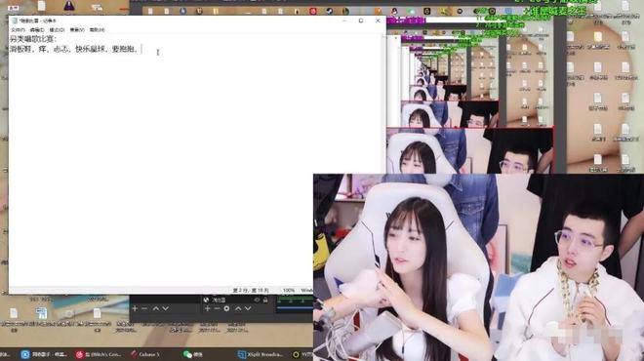Click the 100% zoom in Notepad status bar
This screenshot has height=361, width=644.
tap(289, 291)
